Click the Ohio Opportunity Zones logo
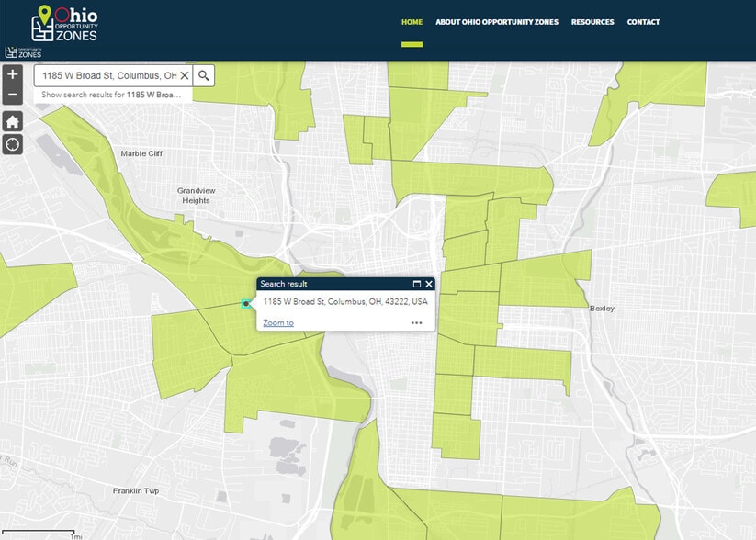This screenshot has width=756, height=540. point(66,24)
